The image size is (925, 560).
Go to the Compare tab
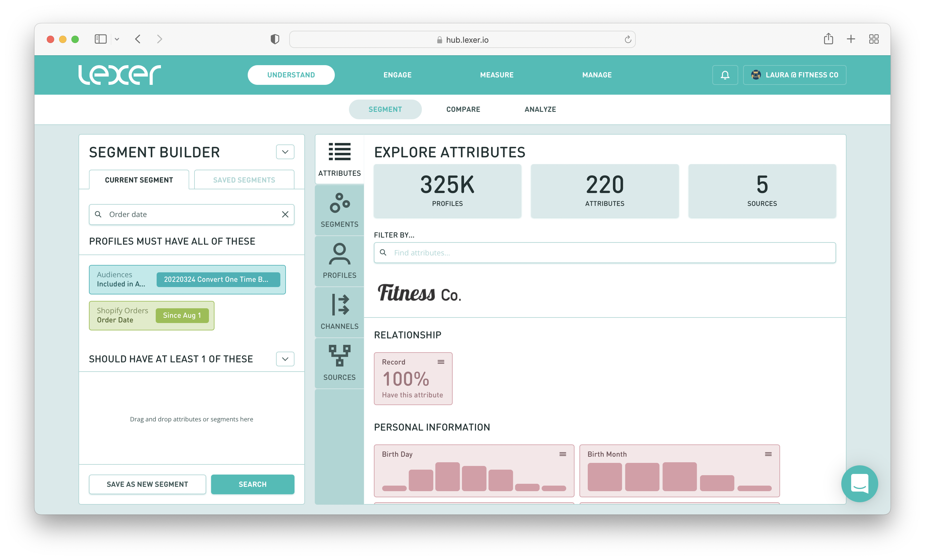point(463,109)
